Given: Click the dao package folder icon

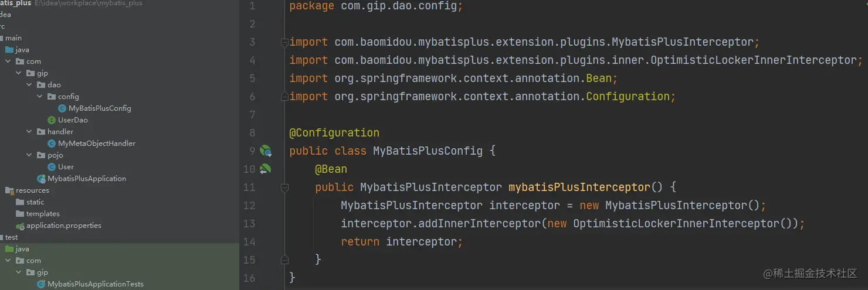Looking at the screenshot, I should click(41, 85).
